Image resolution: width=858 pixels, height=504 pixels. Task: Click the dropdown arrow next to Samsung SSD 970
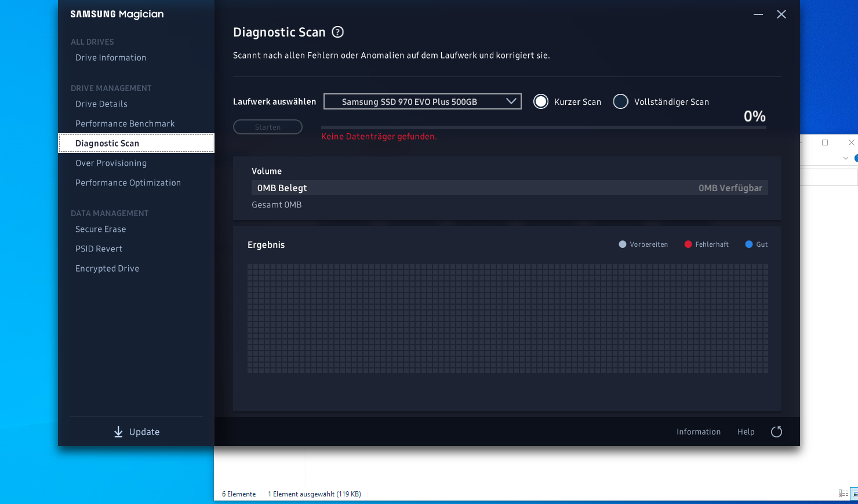point(511,101)
